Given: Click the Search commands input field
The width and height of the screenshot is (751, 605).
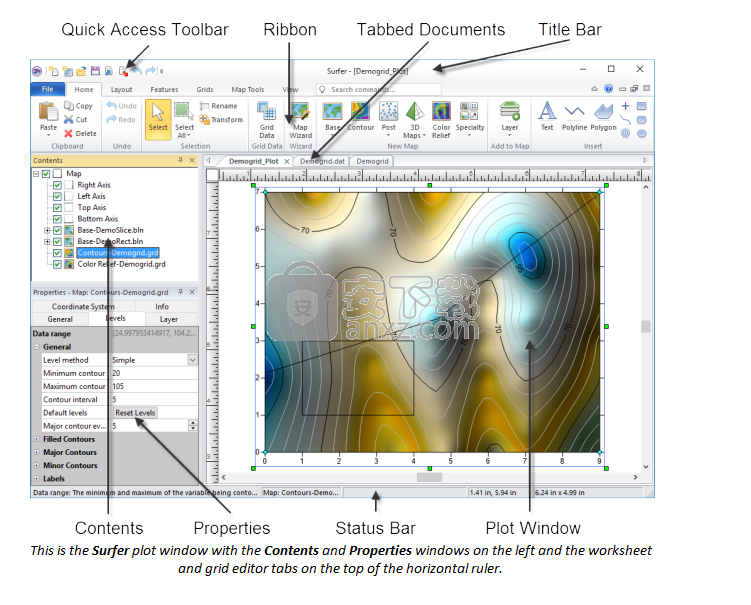Looking at the screenshot, I should click(378, 89).
